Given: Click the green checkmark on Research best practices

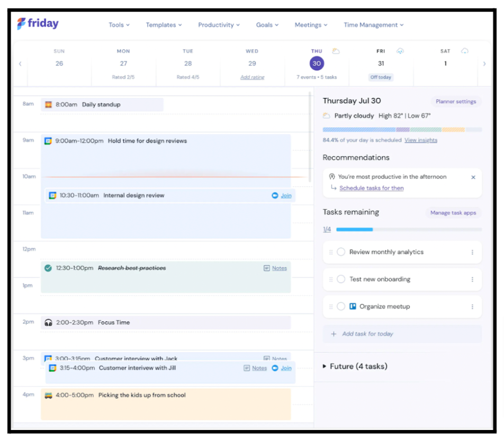Looking at the screenshot, I should coord(48,268).
